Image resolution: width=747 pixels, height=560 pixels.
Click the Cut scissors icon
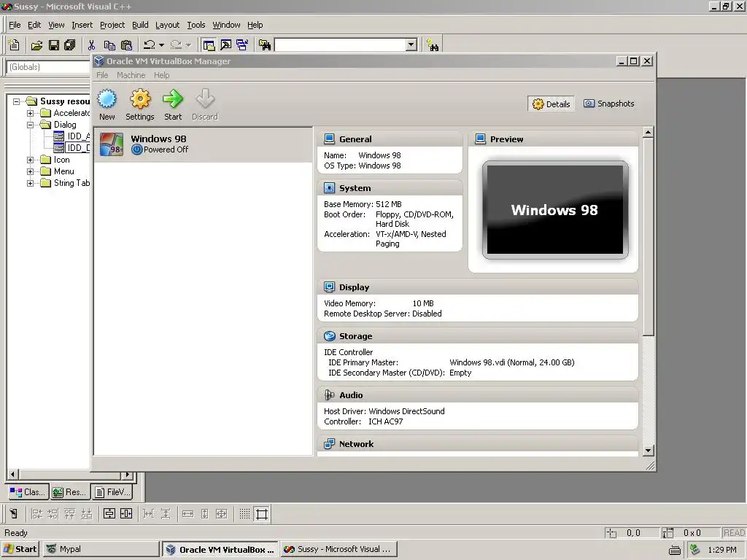point(91,45)
